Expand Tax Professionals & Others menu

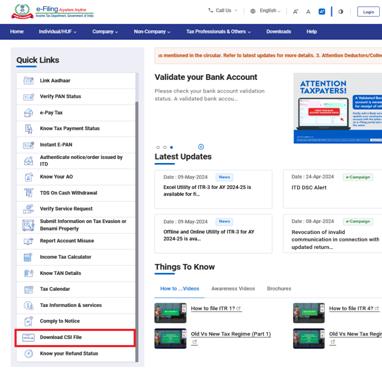218,32
